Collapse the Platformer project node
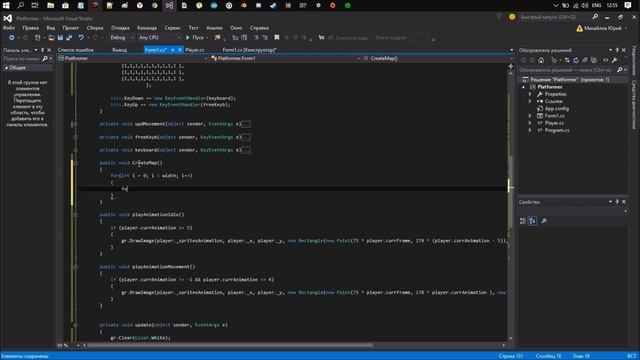640x360 pixels. click(523, 87)
